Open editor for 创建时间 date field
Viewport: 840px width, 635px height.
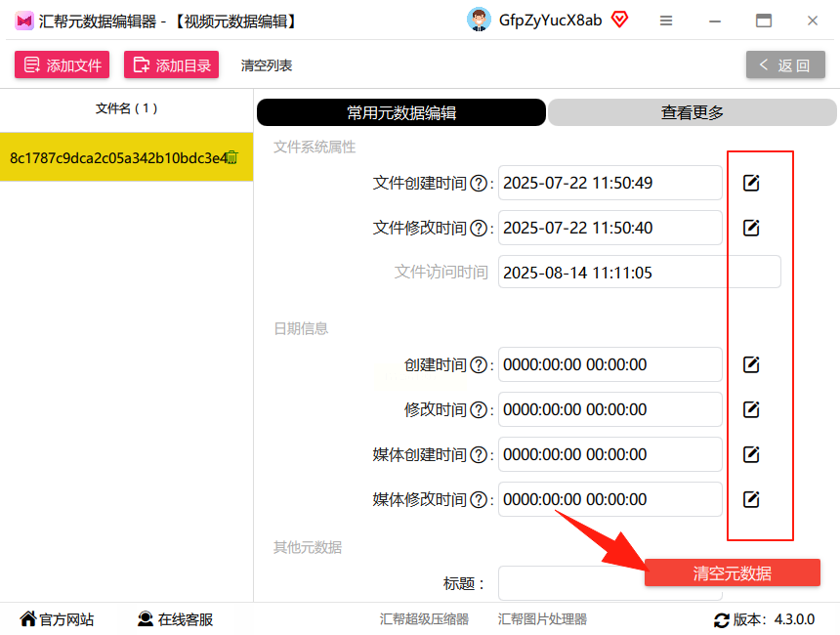pos(751,365)
